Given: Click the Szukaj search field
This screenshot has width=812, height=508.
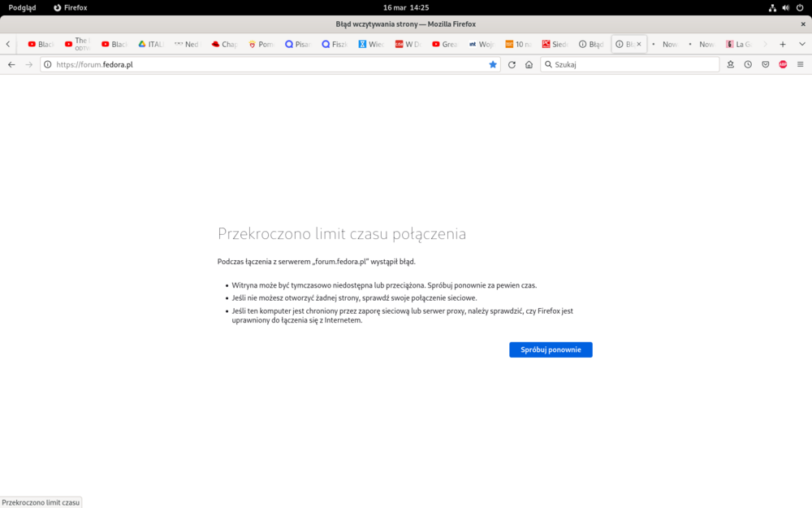Looking at the screenshot, I should [x=630, y=65].
